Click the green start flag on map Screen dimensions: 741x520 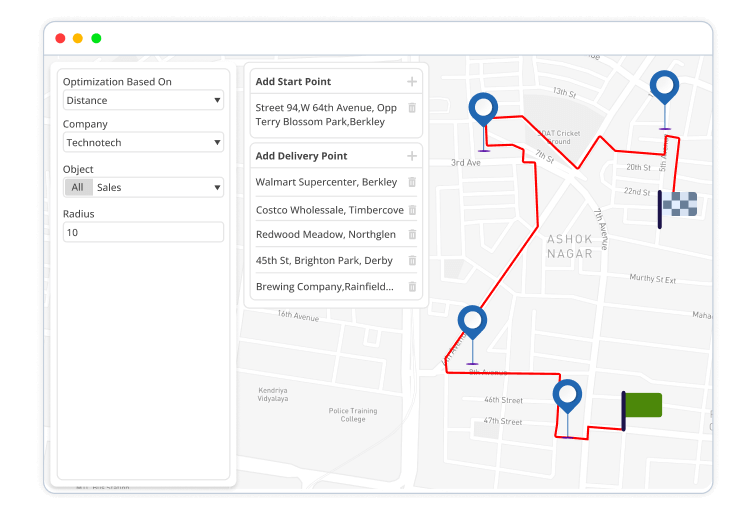click(642, 406)
